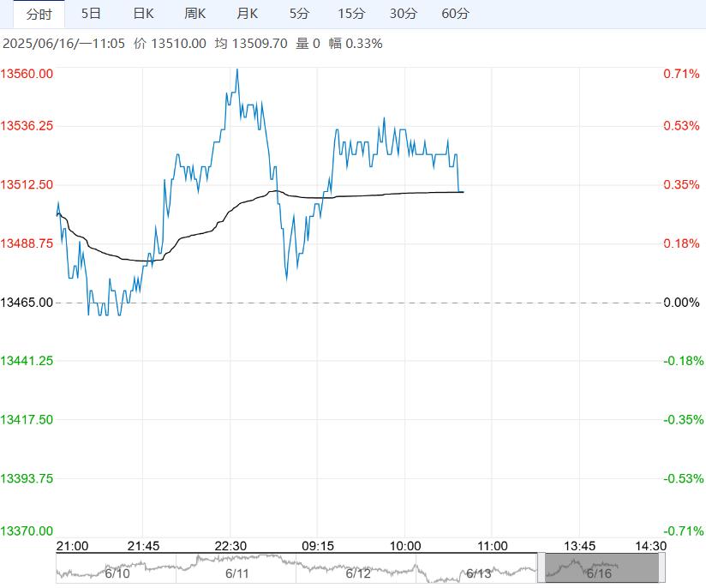This screenshot has height=588, width=706.
Task: Click the 6/10 segment in range navigator
Action: [117, 572]
